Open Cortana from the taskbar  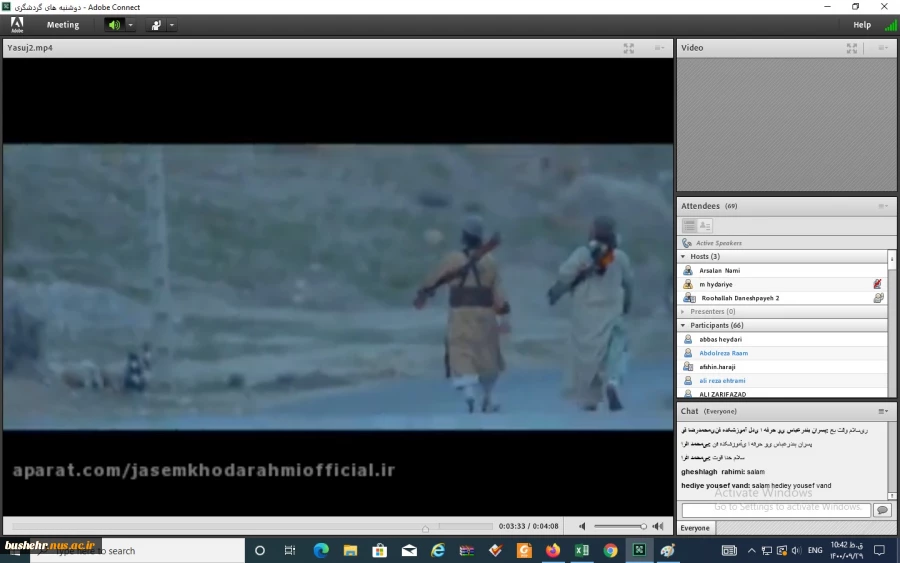[x=259, y=551]
